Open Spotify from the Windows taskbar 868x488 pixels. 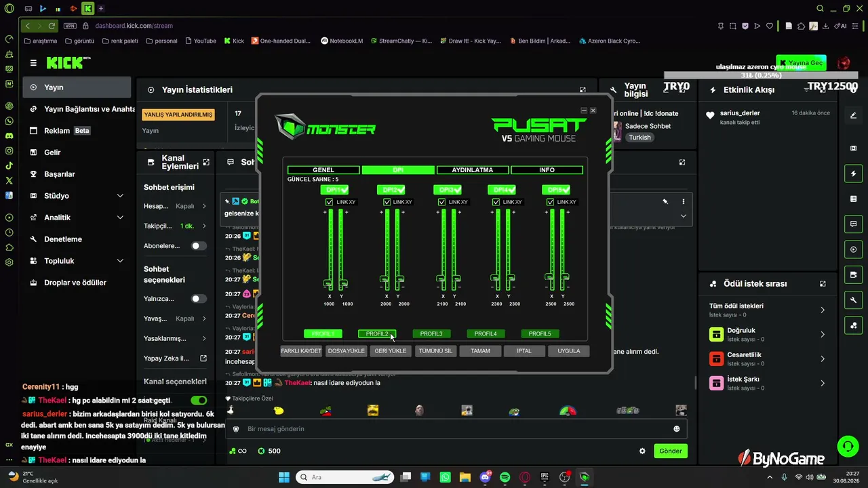pyautogui.click(x=505, y=477)
